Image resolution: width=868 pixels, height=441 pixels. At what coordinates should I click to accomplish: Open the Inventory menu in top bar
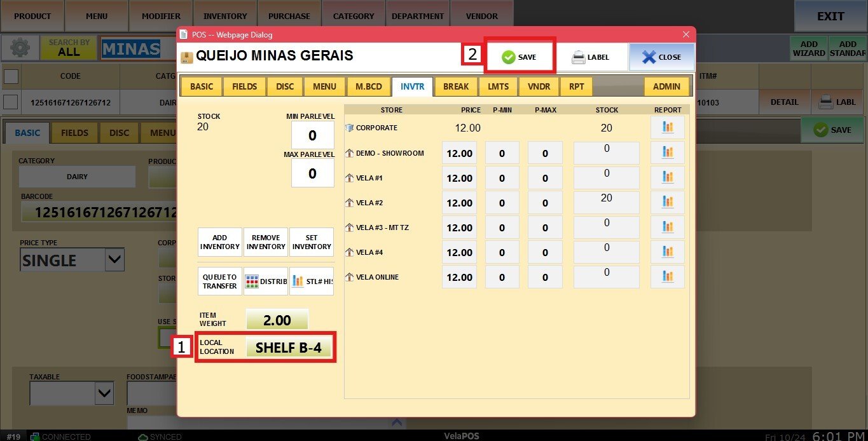click(224, 16)
